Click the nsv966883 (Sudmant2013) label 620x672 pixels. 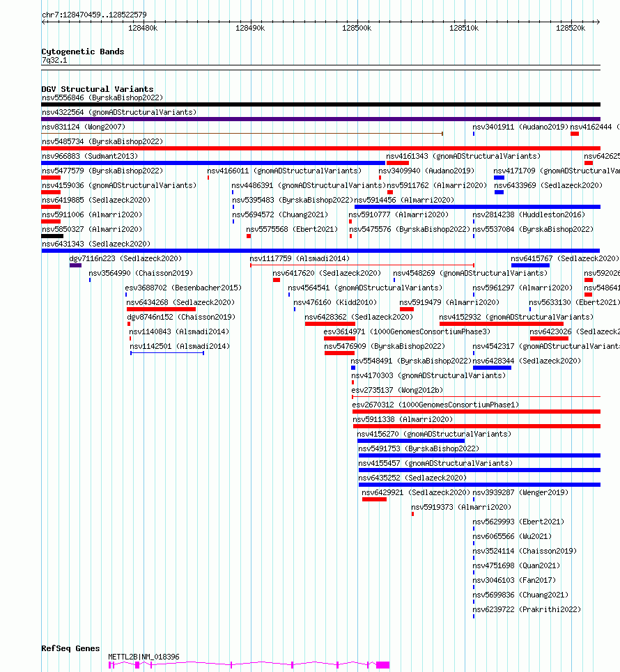point(90,156)
